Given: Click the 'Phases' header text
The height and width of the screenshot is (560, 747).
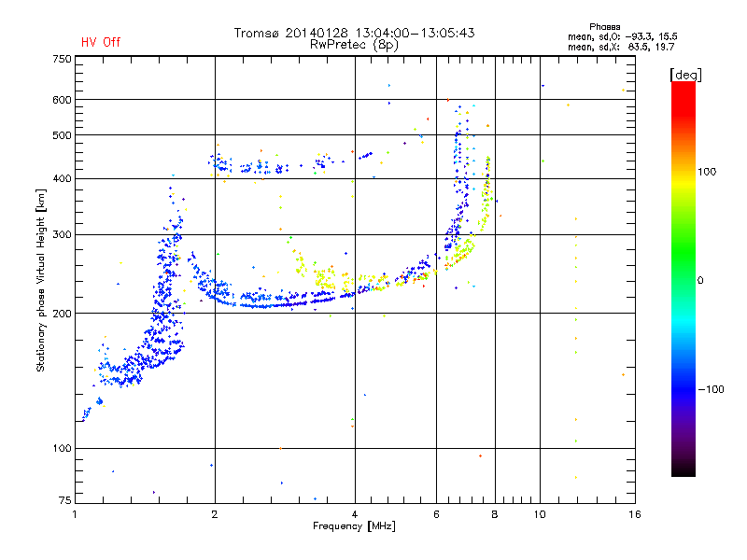Looking at the screenshot, I should pyautogui.click(x=604, y=27).
